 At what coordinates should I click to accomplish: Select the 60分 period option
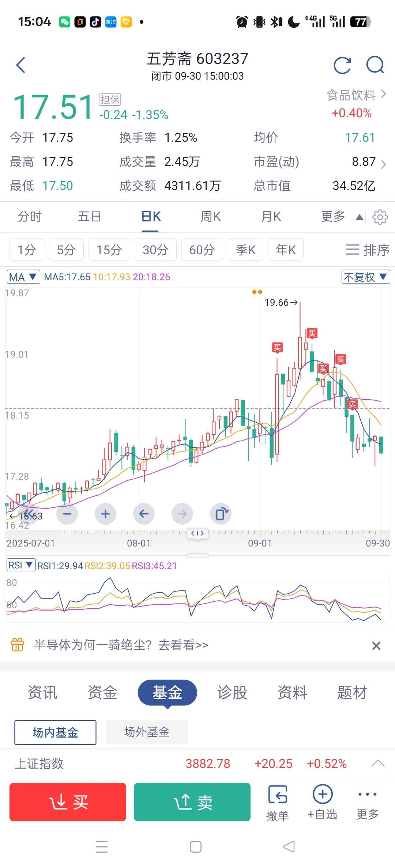tap(202, 250)
